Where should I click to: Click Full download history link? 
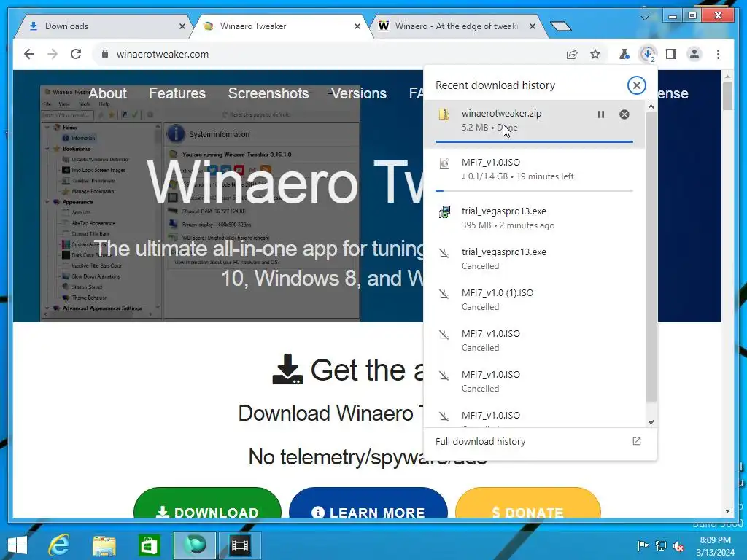pos(480,441)
